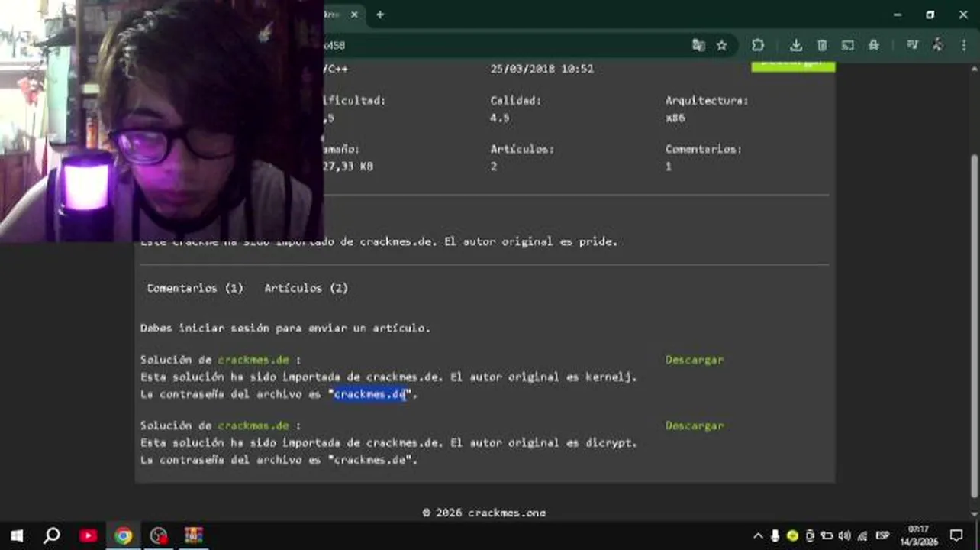This screenshot has height=550, width=980.
Task: Click the cast screen toolbar icon
Action: (848, 45)
